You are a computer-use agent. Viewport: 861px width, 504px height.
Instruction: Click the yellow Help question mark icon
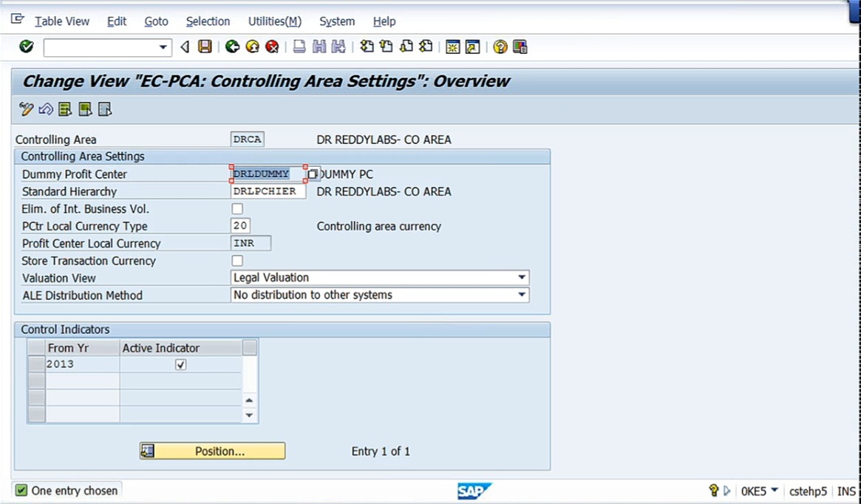tap(500, 47)
